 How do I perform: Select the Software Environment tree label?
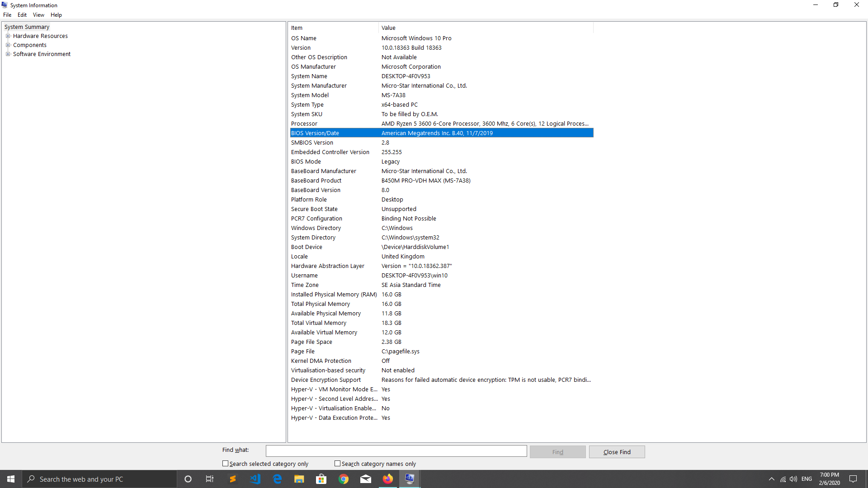click(x=42, y=54)
